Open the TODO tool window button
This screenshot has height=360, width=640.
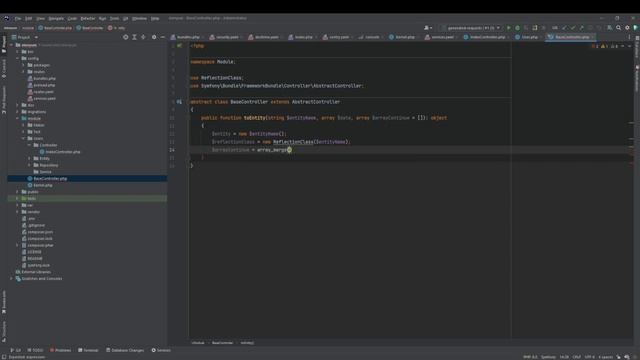(x=35, y=350)
